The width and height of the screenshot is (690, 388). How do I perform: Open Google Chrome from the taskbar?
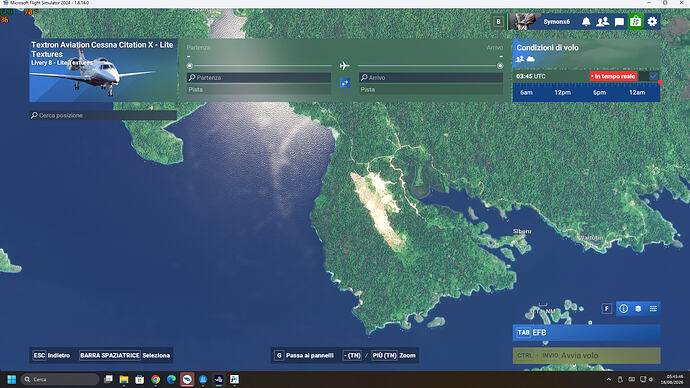coord(155,379)
